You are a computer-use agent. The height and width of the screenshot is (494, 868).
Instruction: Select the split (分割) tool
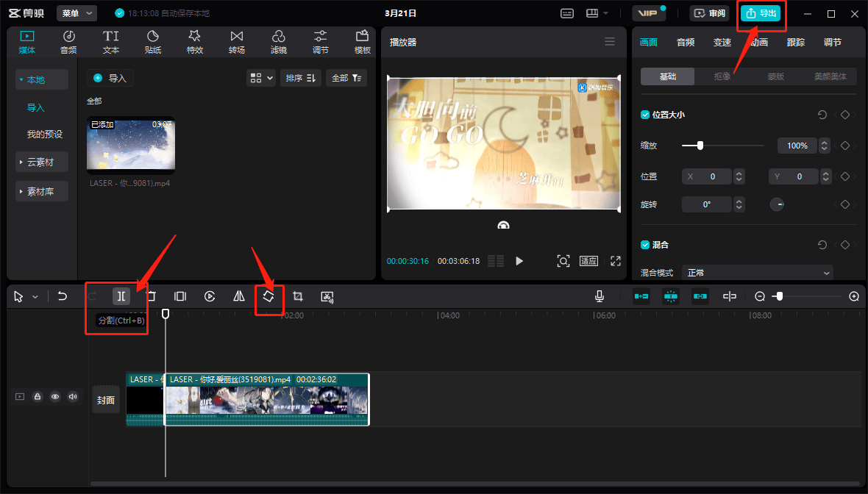pyautogui.click(x=121, y=296)
